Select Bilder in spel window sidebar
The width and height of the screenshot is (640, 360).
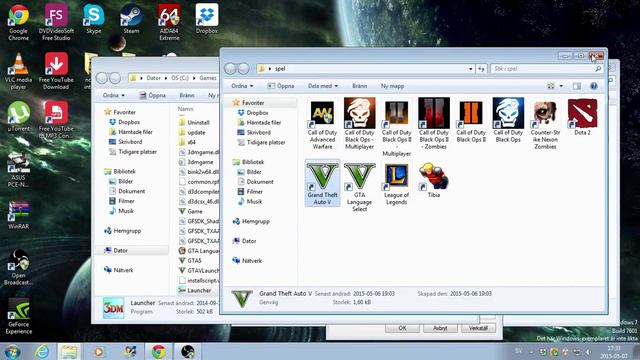pyautogui.click(x=249, y=172)
